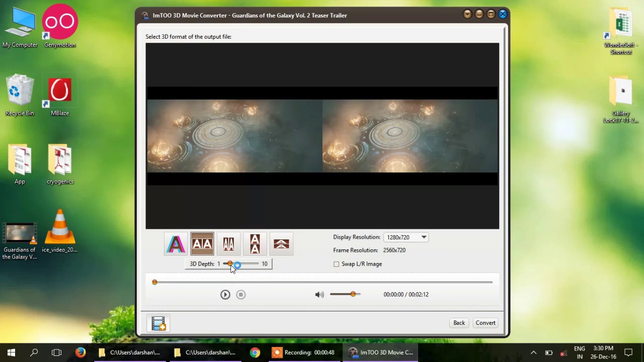The height and width of the screenshot is (362, 644).
Task: Select Guardians of the Galaxy video file
Action: (20, 241)
